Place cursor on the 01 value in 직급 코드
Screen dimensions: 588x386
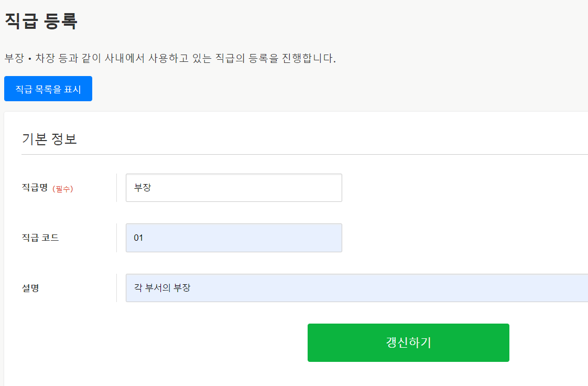point(138,238)
